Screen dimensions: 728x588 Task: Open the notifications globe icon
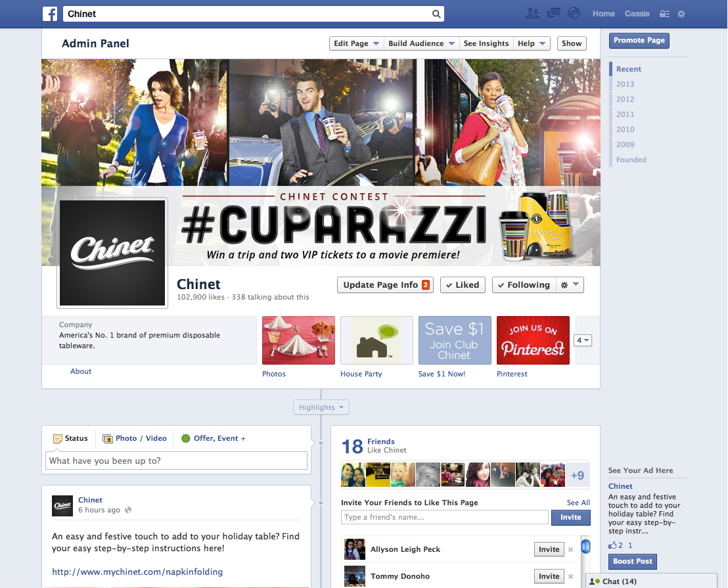(x=574, y=14)
